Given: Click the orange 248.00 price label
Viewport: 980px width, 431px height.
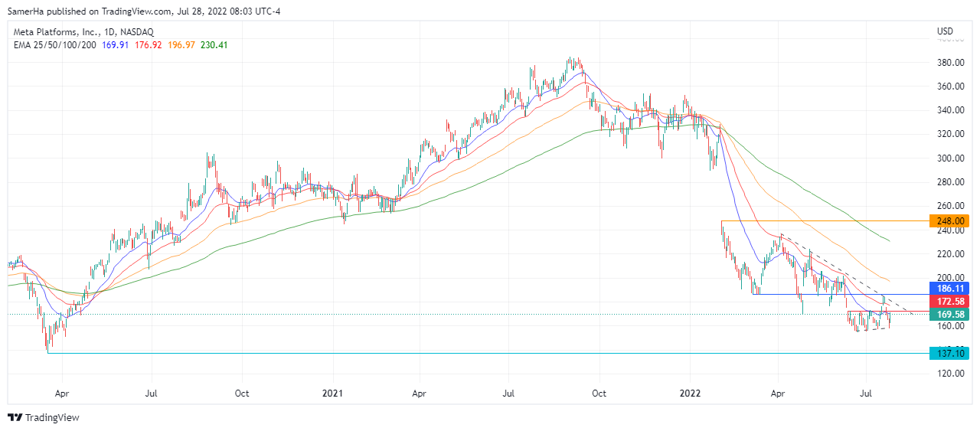Looking at the screenshot, I should [x=949, y=220].
